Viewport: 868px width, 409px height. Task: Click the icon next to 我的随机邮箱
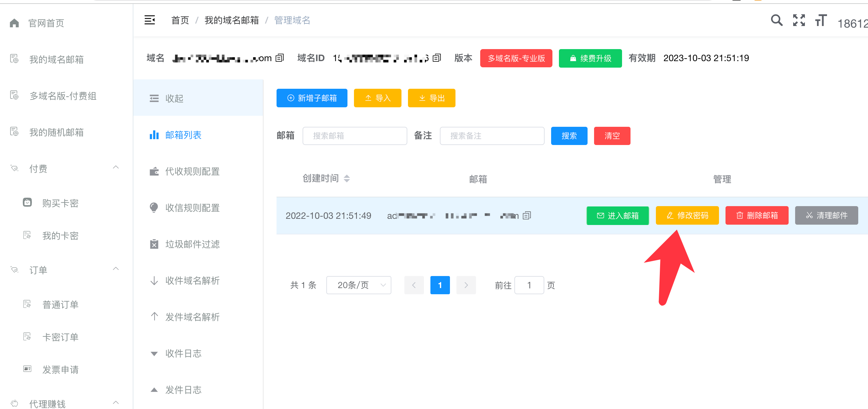coord(14,132)
